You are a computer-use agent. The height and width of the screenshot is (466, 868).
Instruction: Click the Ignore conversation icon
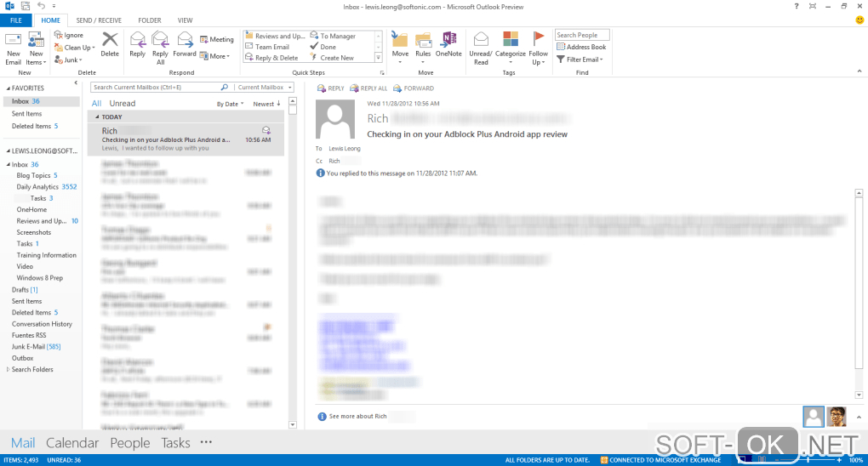69,35
